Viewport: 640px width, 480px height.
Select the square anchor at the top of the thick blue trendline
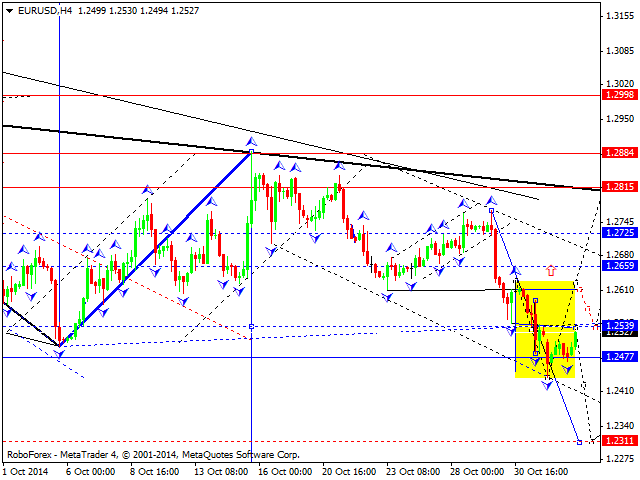click(x=251, y=152)
